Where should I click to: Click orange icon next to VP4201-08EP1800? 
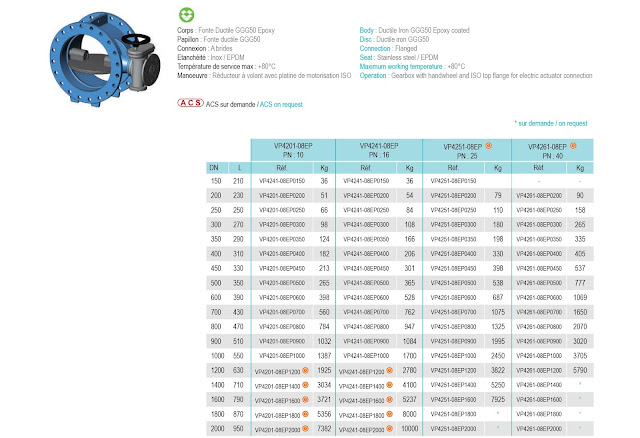click(x=305, y=414)
